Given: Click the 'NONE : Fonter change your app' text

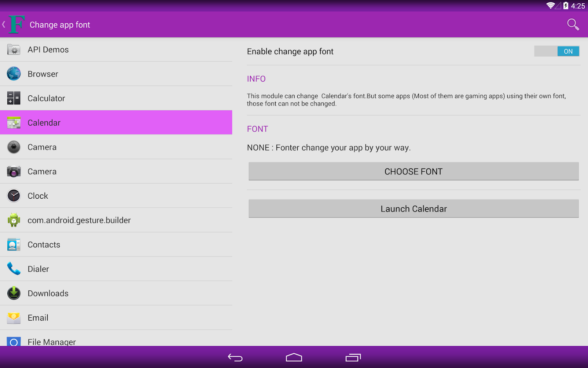Looking at the screenshot, I should point(329,148).
